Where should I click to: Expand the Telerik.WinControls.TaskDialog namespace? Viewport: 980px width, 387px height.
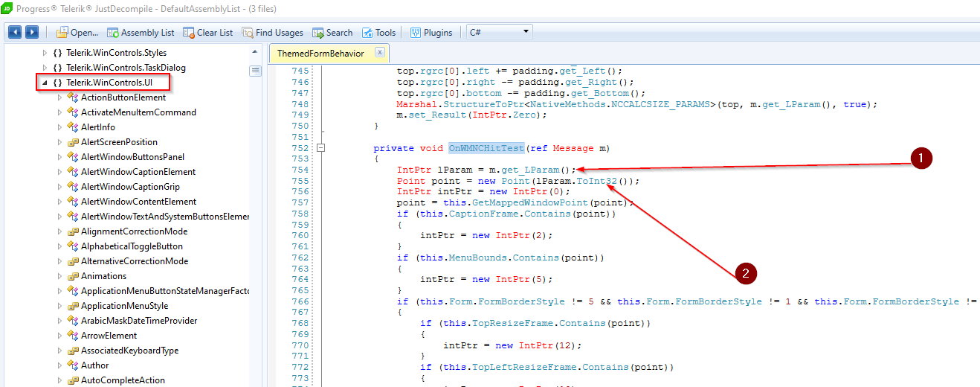point(45,68)
